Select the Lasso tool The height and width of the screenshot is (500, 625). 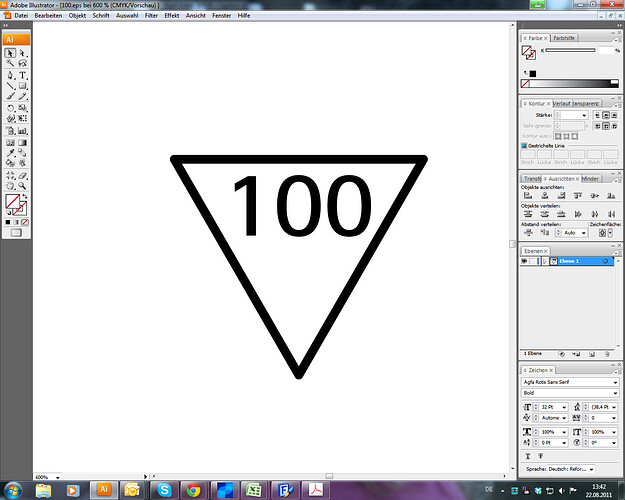click(23, 63)
